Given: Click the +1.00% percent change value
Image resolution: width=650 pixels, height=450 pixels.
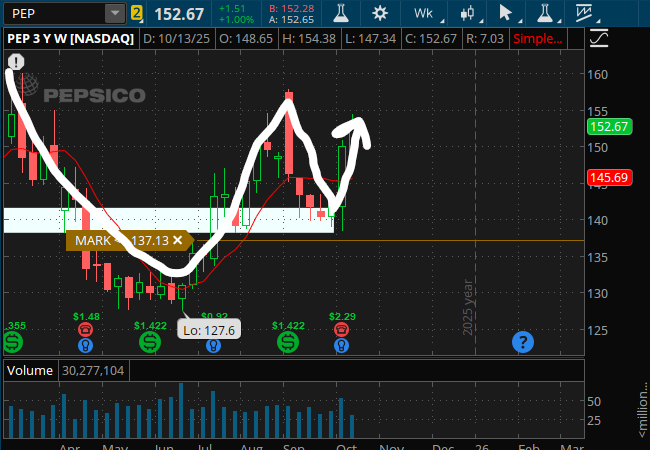Looking at the screenshot, I should coord(236,19).
